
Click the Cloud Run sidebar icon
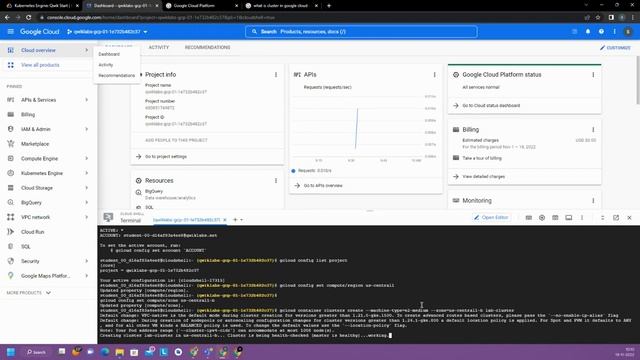click(11, 232)
